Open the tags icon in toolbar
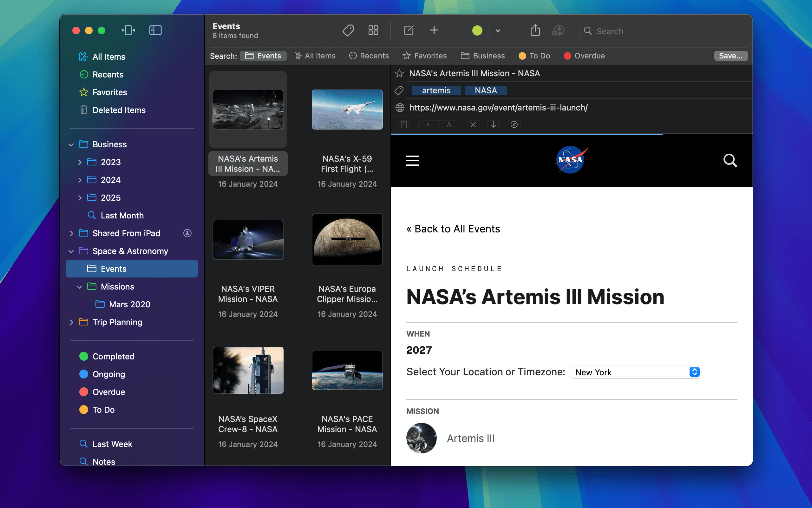 pos(348,30)
